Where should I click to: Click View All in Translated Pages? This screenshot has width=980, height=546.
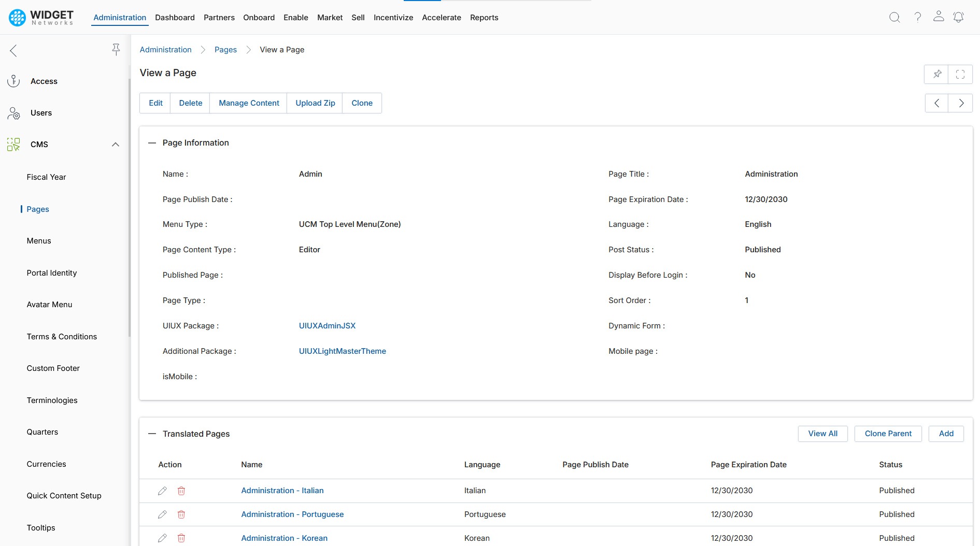click(x=822, y=434)
